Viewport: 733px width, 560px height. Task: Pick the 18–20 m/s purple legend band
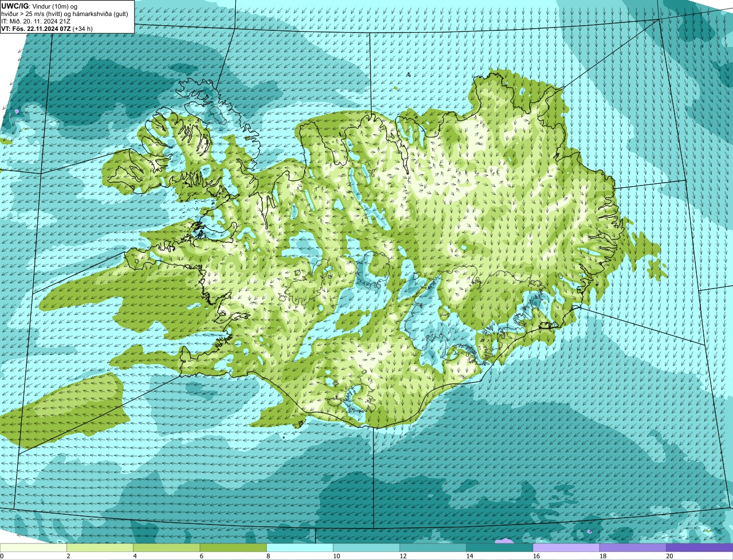coord(633,548)
